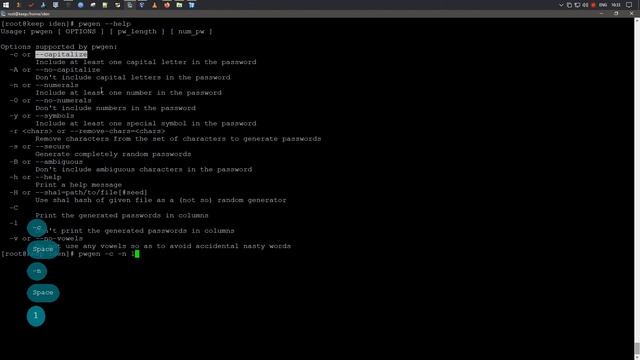Click 'Print a help message' line
This screenshot has height=360, width=640.
pos(78,185)
